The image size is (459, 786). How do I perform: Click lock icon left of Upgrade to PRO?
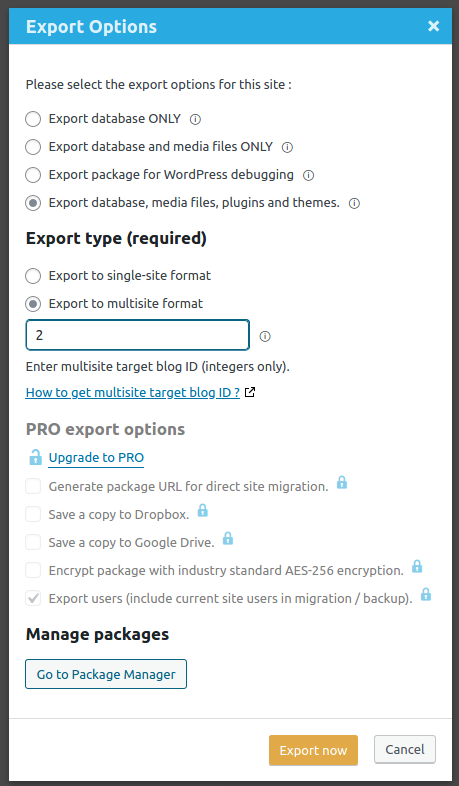click(35, 457)
